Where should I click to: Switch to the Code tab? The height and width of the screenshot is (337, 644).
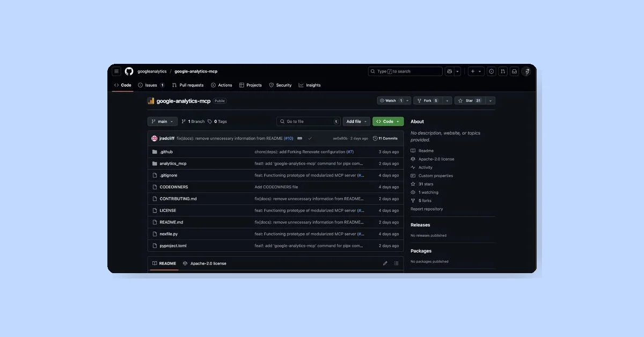coord(123,85)
